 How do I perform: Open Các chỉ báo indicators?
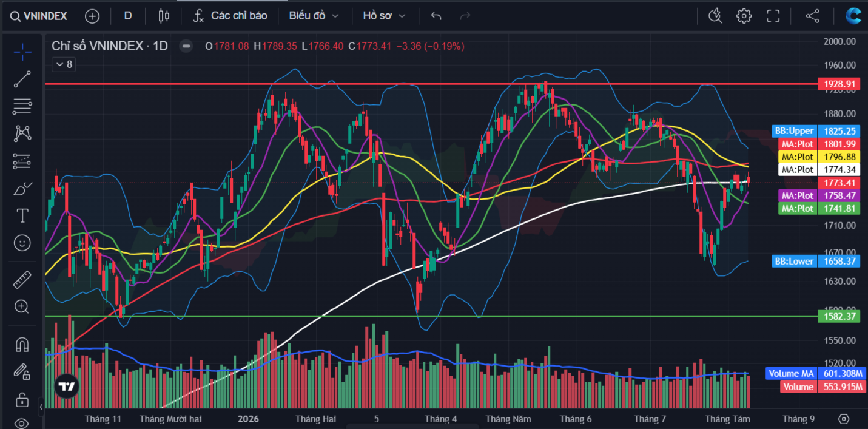[x=230, y=16]
